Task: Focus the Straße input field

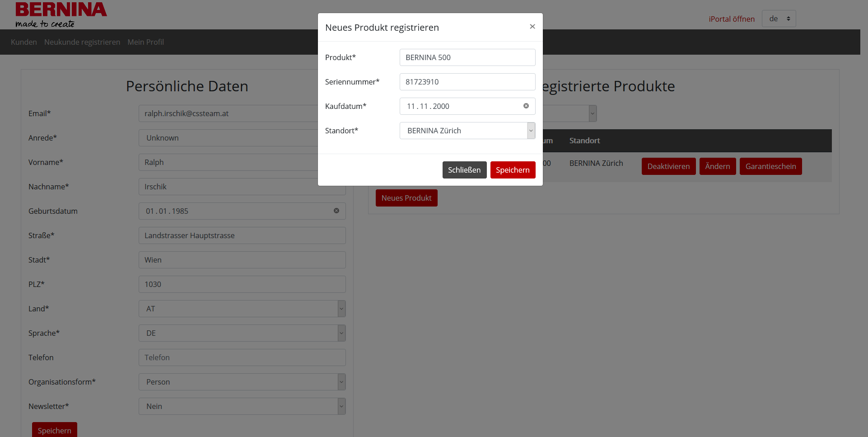Action: click(242, 235)
